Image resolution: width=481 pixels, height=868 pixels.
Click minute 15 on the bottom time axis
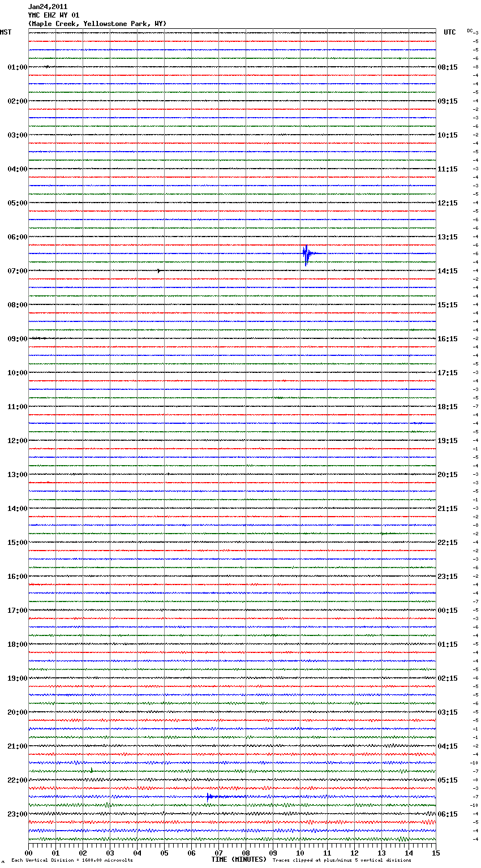coord(436,853)
